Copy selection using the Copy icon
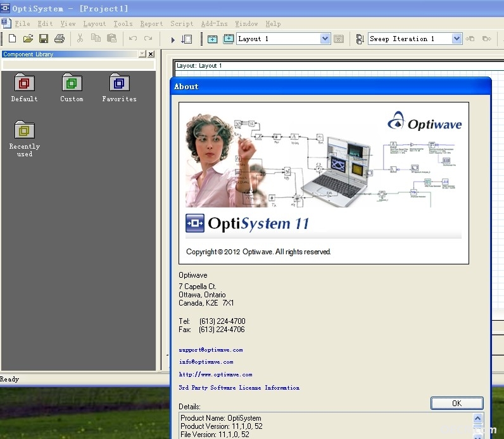The image size is (504, 439). 96,38
